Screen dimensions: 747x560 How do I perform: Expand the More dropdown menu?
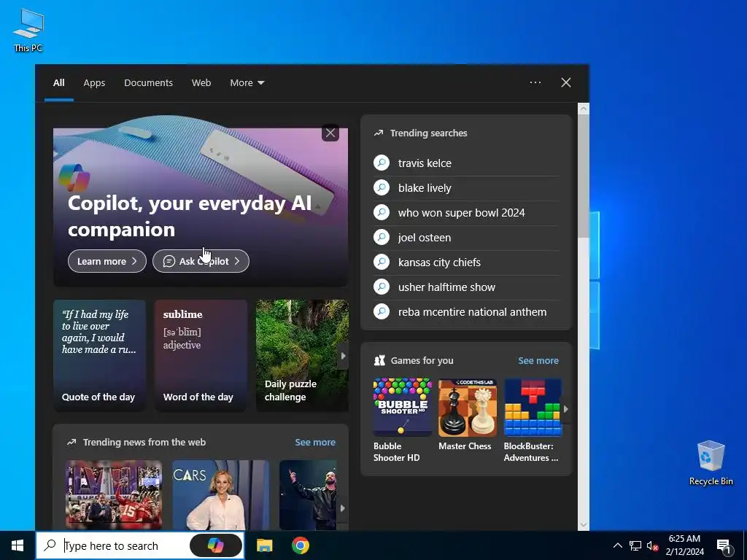(x=247, y=83)
